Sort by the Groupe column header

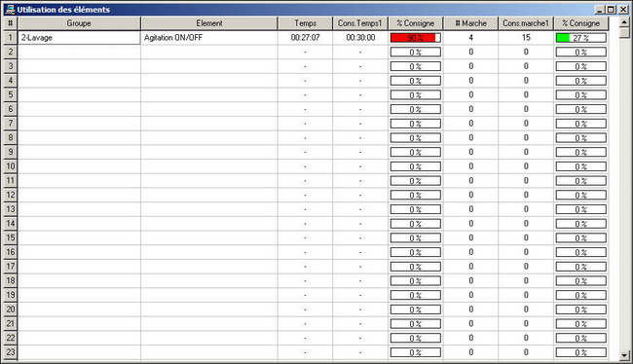(79, 23)
